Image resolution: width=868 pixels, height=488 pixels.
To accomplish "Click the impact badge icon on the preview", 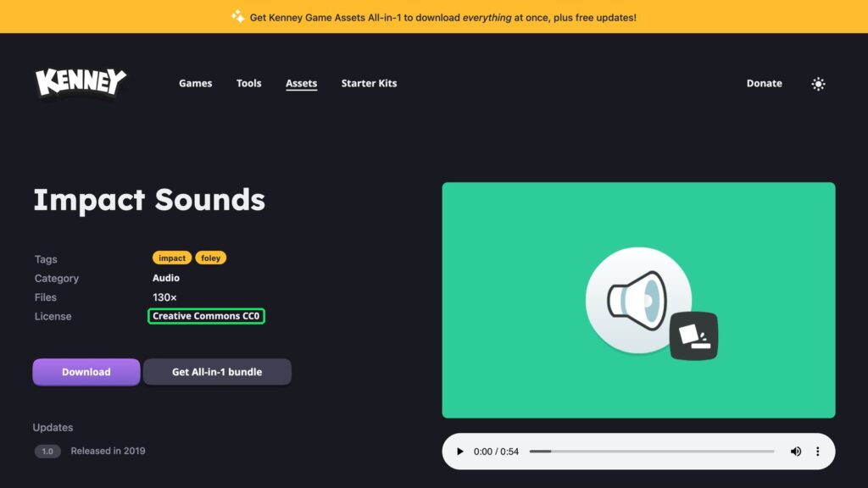I will click(x=693, y=335).
